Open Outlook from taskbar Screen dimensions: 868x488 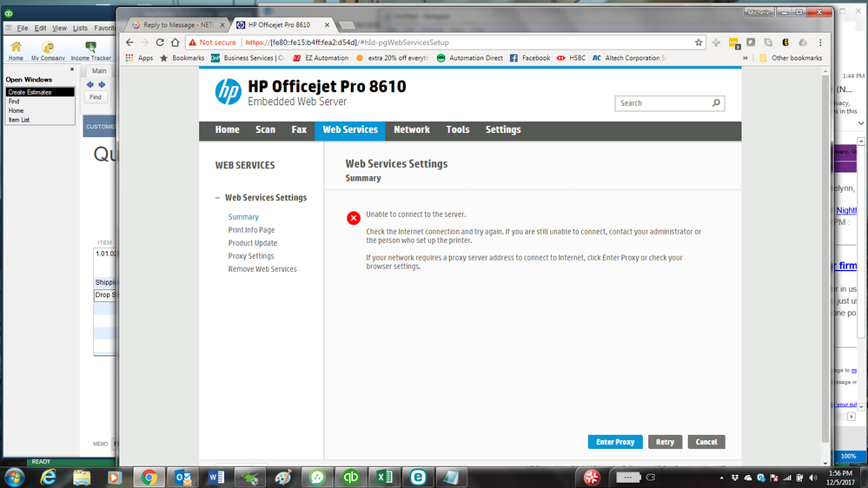tap(182, 477)
